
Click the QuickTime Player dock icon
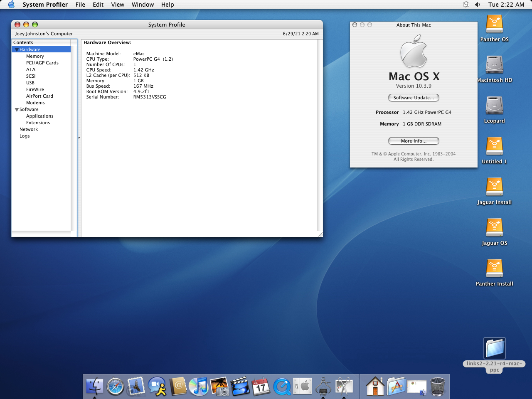(x=282, y=387)
